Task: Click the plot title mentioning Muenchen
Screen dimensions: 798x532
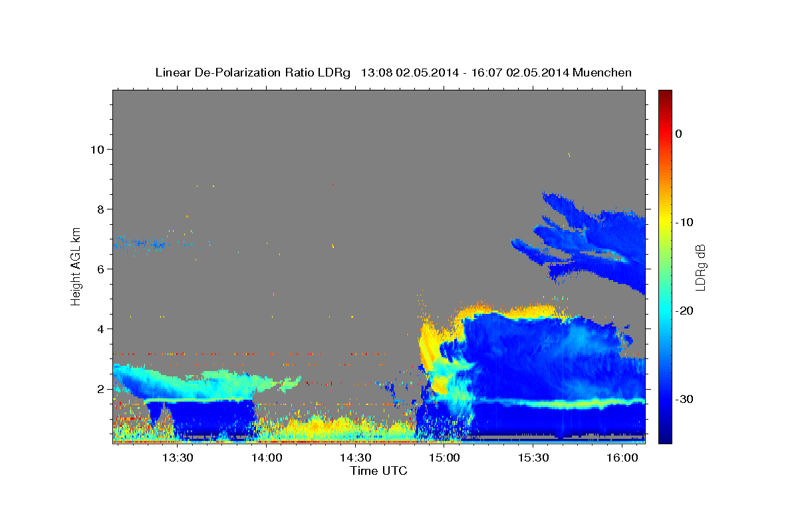Action: [x=393, y=72]
